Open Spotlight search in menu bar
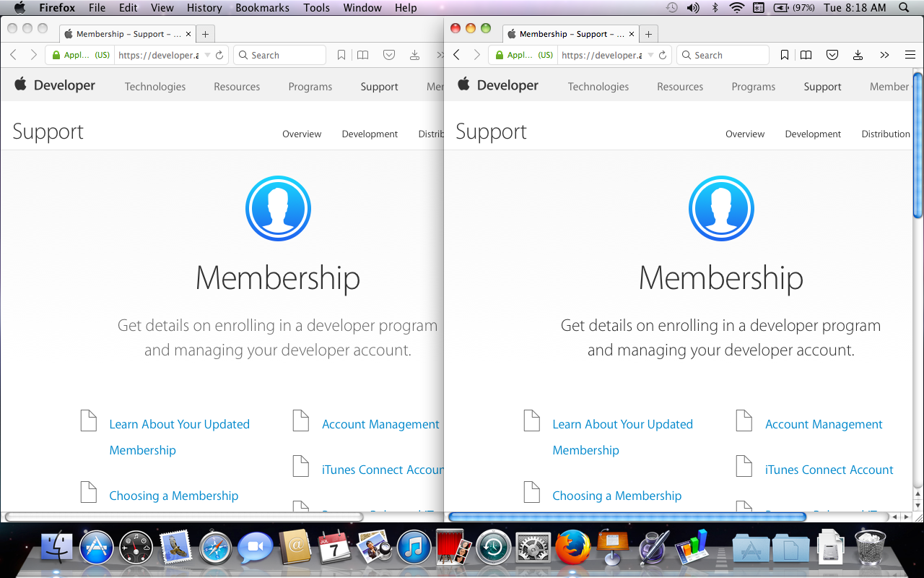This screenshot has width=924, height=578. coord(904,8)
